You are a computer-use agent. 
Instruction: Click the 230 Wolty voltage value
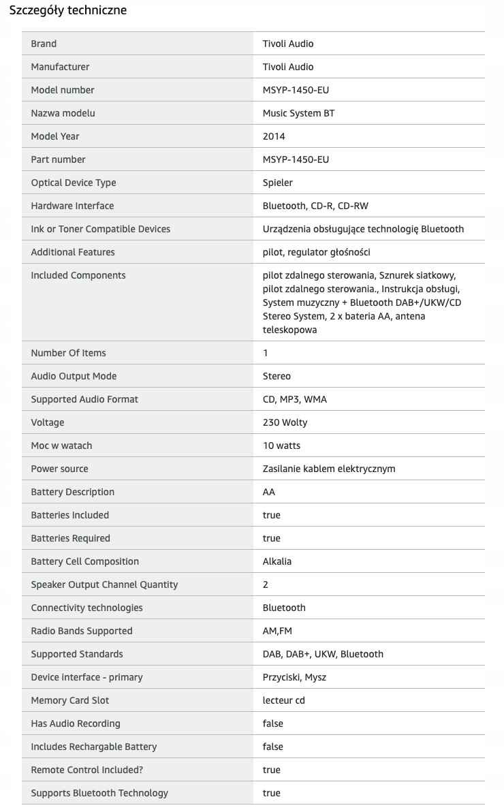coord(285,422)
